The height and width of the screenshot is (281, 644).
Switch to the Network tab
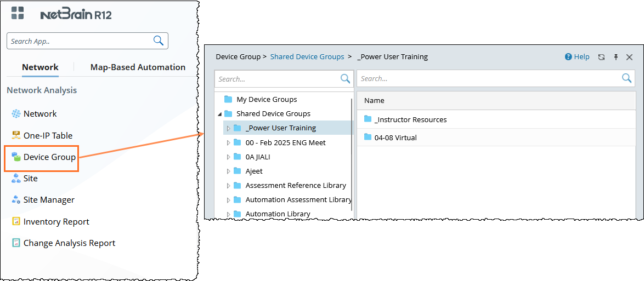[40, 67]
